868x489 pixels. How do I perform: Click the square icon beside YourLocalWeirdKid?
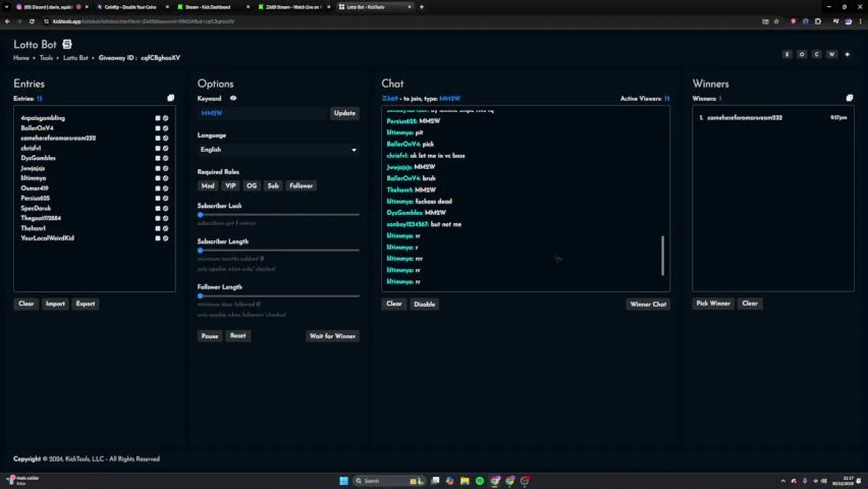(x=158, y=238)
